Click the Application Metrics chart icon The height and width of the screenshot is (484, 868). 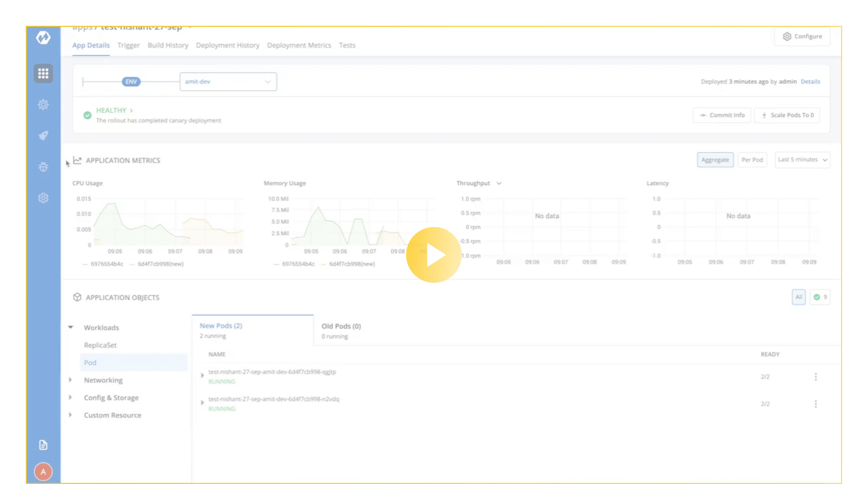(x=77, y=160)
